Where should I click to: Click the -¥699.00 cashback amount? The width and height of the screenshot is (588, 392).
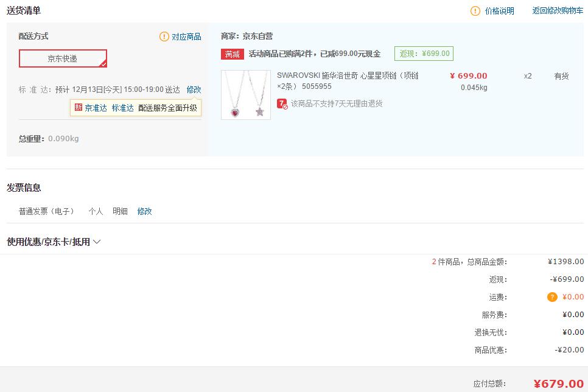(x=567, y=279)
